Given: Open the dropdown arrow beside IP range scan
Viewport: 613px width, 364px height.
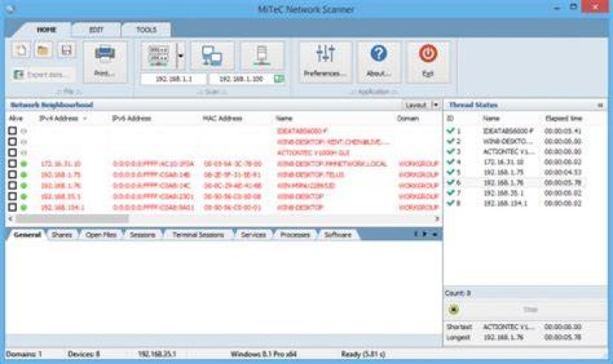Looking at the screenshot, I should click(180, 55).
